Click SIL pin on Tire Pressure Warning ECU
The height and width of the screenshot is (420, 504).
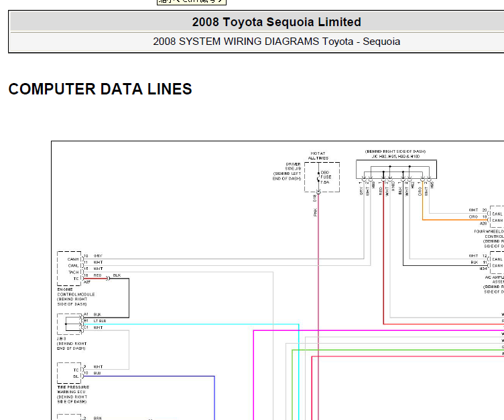point(76,376)
